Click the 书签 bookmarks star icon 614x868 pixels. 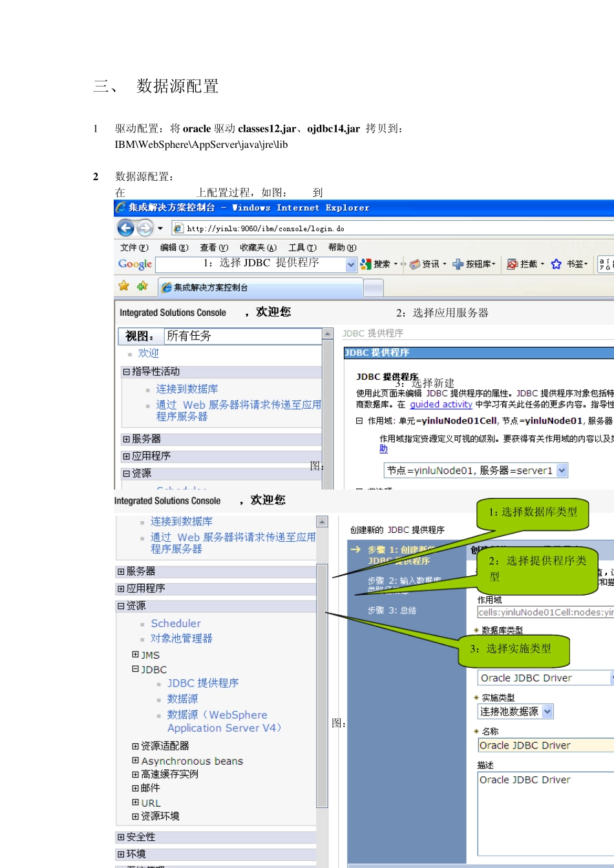[x=556, y=264]
